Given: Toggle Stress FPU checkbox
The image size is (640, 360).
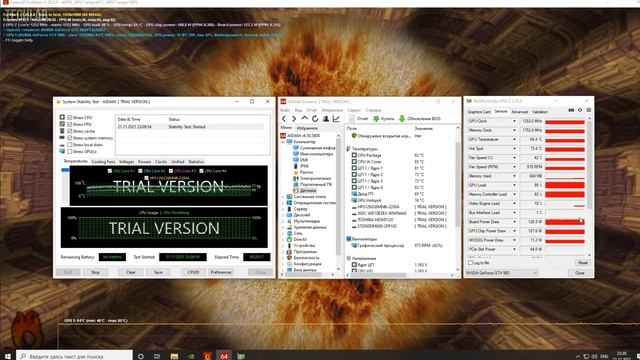Looking at the screenshot, I should click(69, 124).
